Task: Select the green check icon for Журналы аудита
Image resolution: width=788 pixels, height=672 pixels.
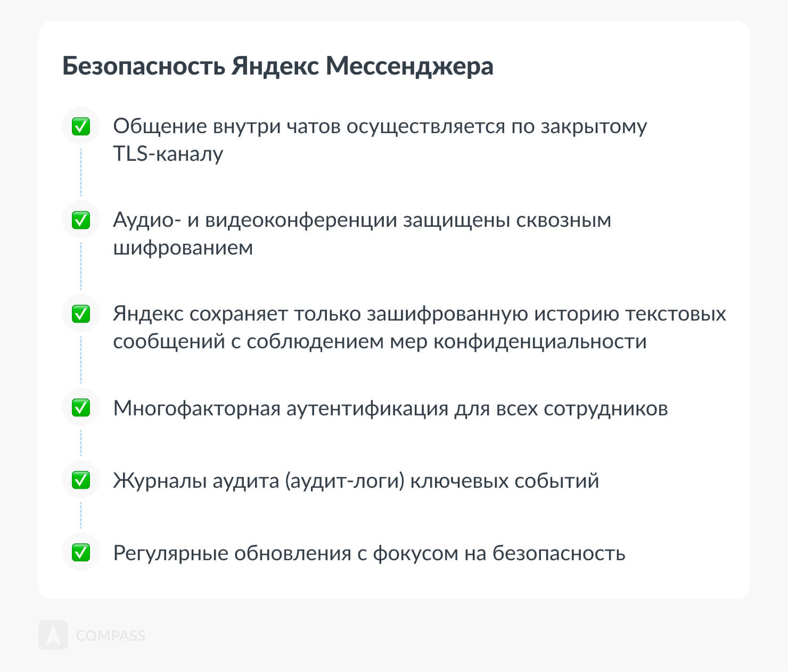Action: pos(81,480)
